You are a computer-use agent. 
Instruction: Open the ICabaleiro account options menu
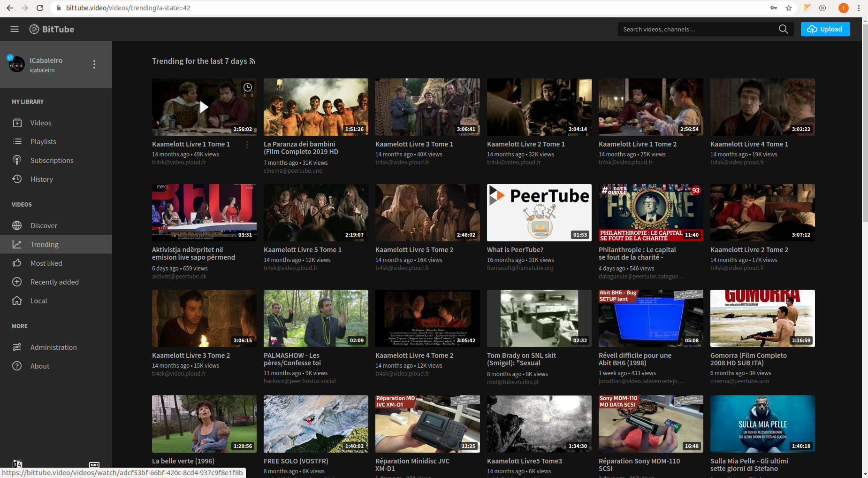[94, 64]
